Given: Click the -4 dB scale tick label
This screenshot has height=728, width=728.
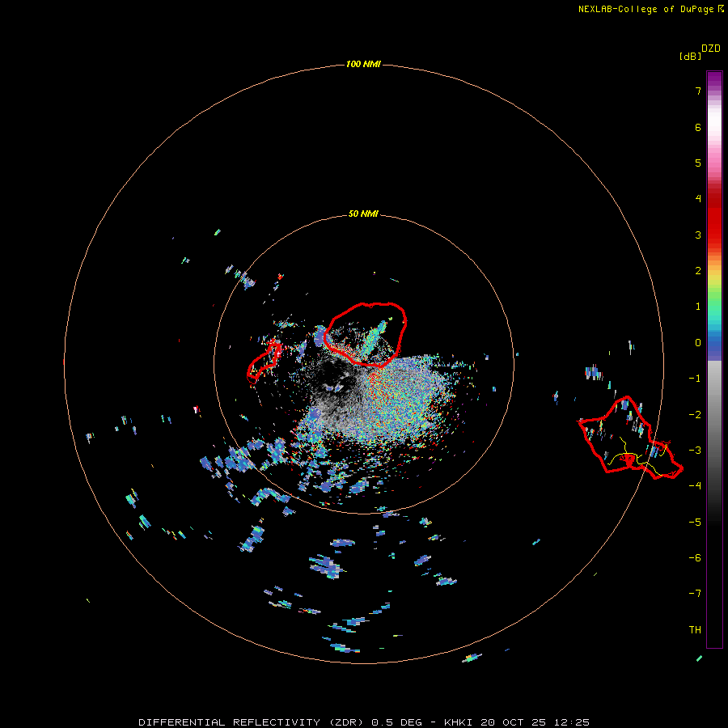Looking at the screenshot, I should [x=695, y=485].
